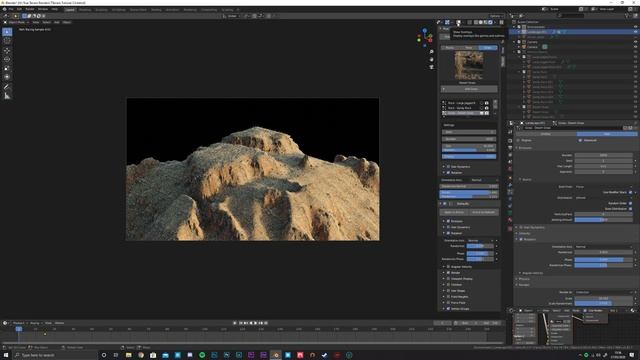
Task: Toggle Use Modifier Stack checkbox
Action: (630, 192)
